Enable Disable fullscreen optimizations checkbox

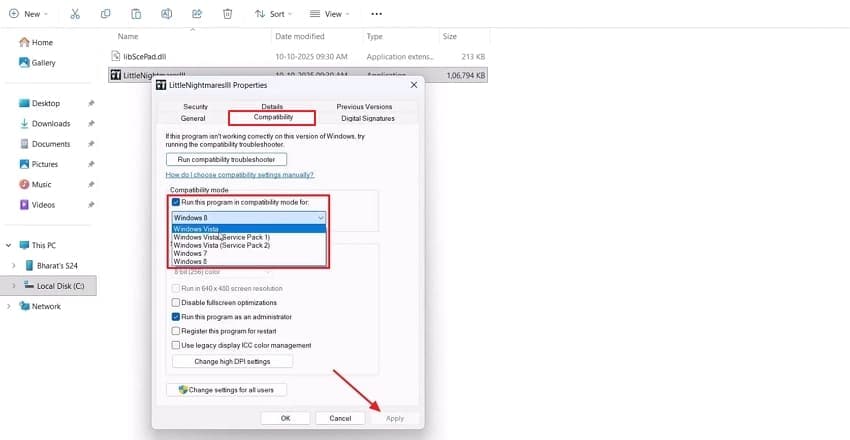click(176, 303)
